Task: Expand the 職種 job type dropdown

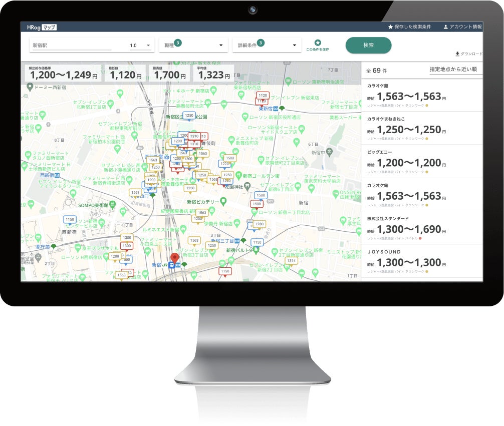Action: tap(193, 45)
